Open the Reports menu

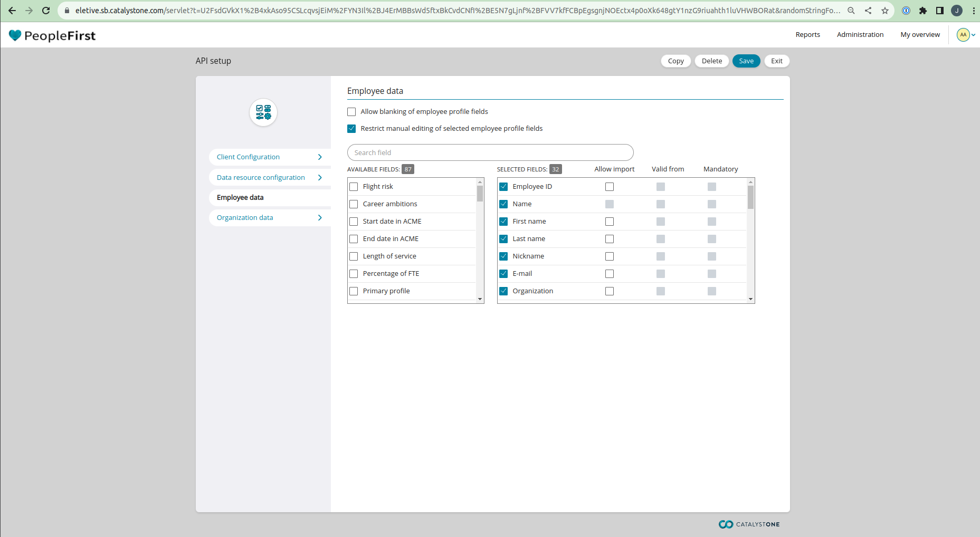pos(808,35)
